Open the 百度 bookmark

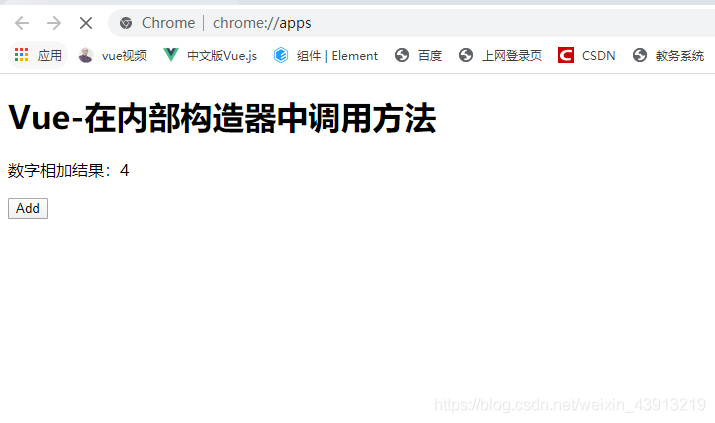click(419, 55)
